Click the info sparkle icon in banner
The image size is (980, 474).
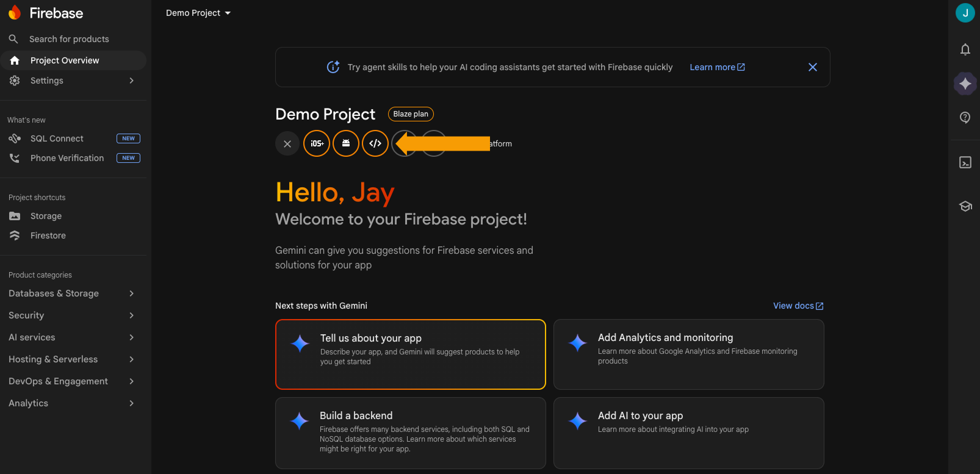[333, 67]
